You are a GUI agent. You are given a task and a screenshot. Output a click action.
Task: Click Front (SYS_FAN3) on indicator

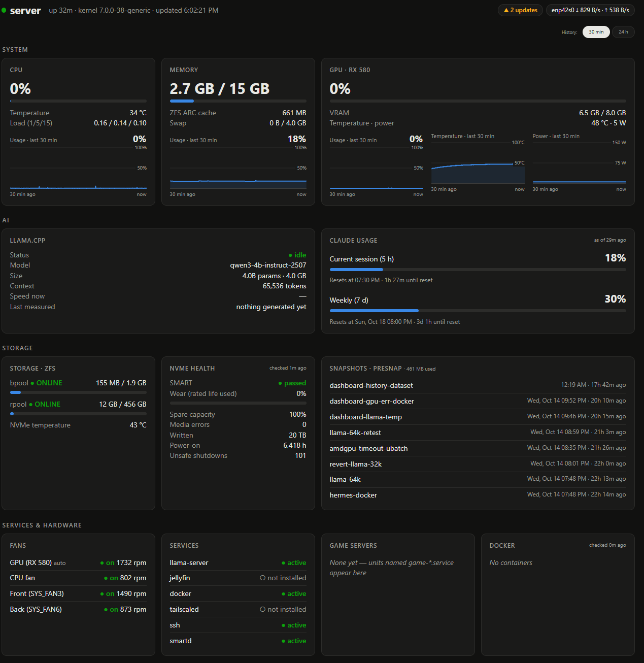(107, 594)
